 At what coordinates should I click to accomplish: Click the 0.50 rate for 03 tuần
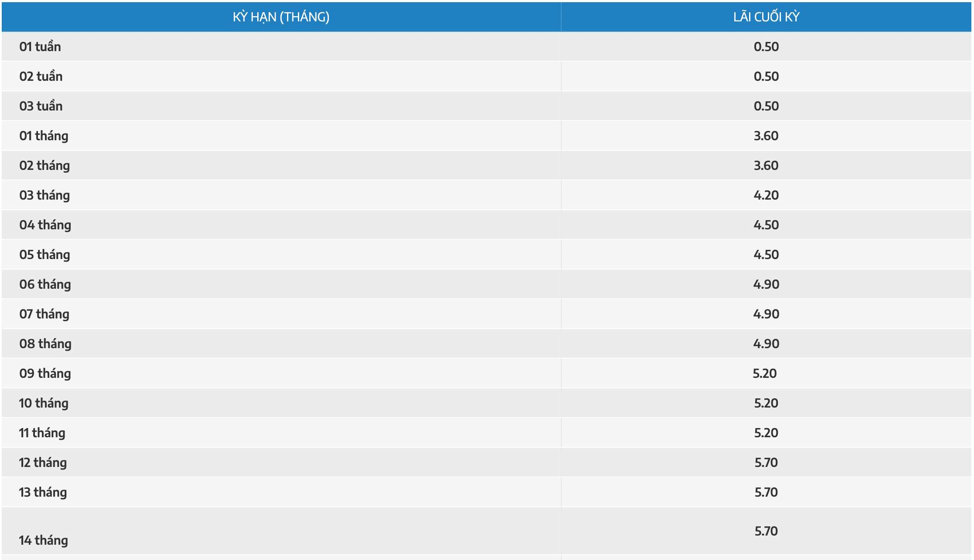pos(766,106)
